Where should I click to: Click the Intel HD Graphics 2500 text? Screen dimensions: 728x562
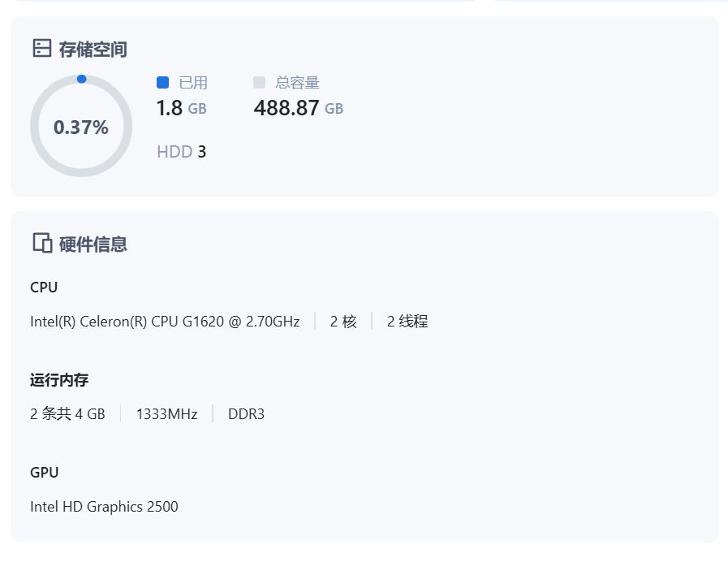pyautogui.click(x=104, y=507)
